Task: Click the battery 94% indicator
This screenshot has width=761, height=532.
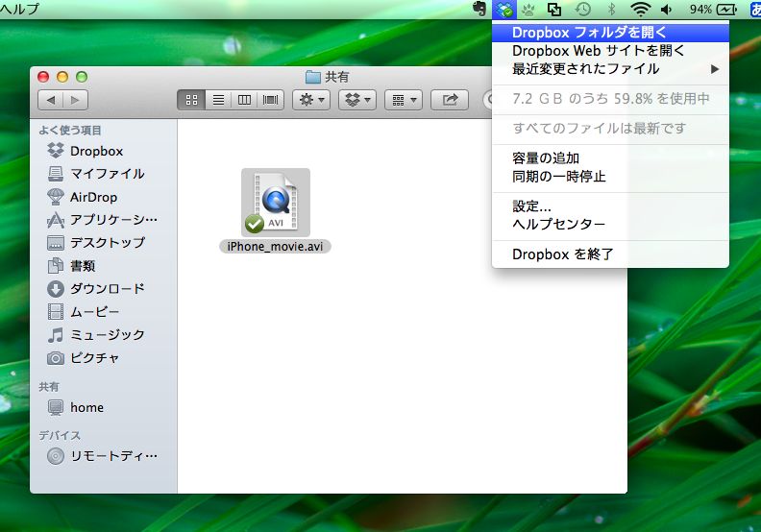Action: point(713,10)
